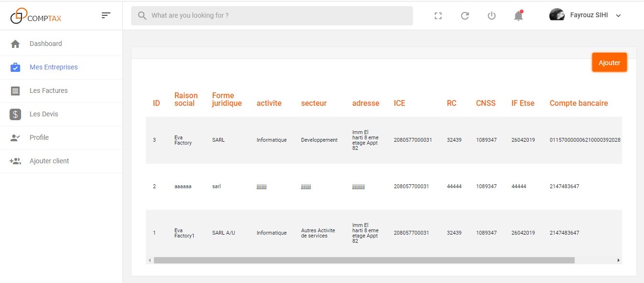Expand the user dropdown chevron
644x283 pixels.
click(x=618, y=16)
